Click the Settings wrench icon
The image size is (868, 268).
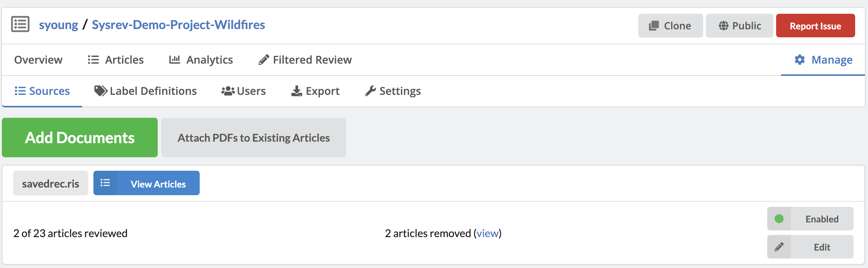coord(370,91)
